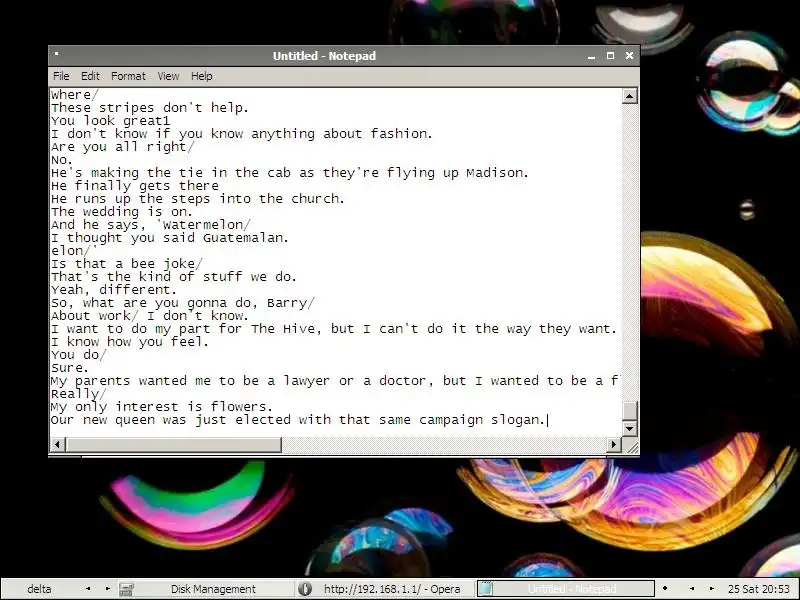The width and height of the screenshot is (800, 600).
Task: Maximize the Notepad window
Action: tap(610, 56)
